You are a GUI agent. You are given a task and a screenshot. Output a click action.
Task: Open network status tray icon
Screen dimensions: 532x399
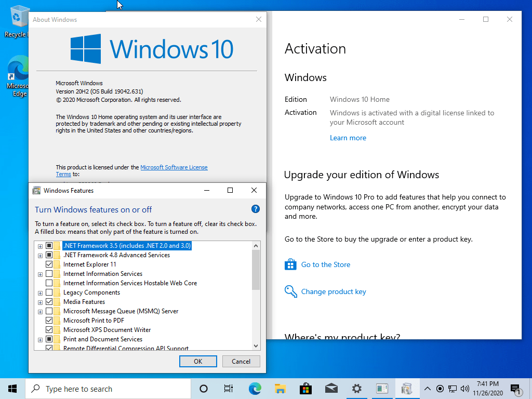[x=453, y=389]
